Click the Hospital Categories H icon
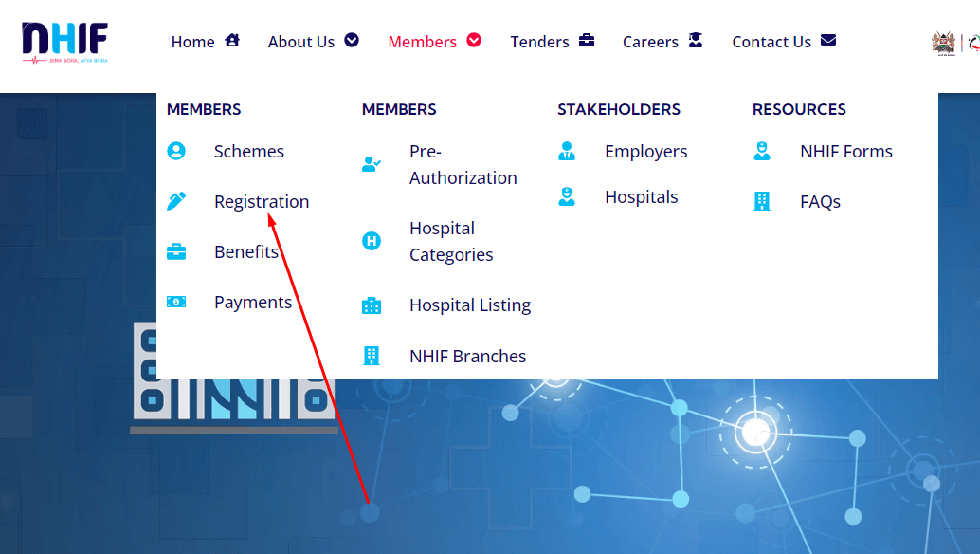The height and width of the screenshot is (554, 980). (x=372, y=241)
